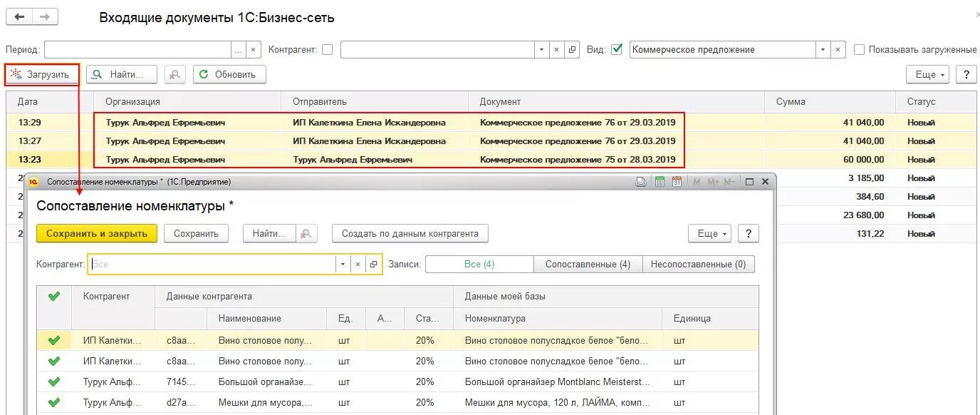Image resolution: width=980 pixels, height=415 pixels.
Task: Sort by the Наименование column header
Action: click(266, 318)
